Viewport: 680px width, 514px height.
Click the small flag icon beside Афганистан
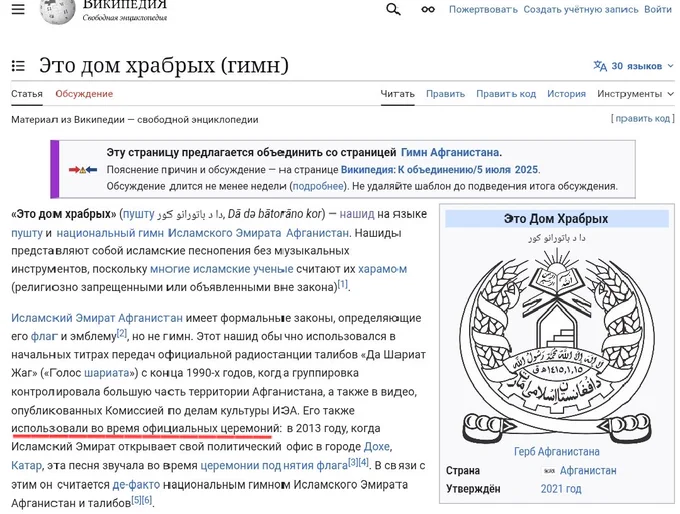549,471
